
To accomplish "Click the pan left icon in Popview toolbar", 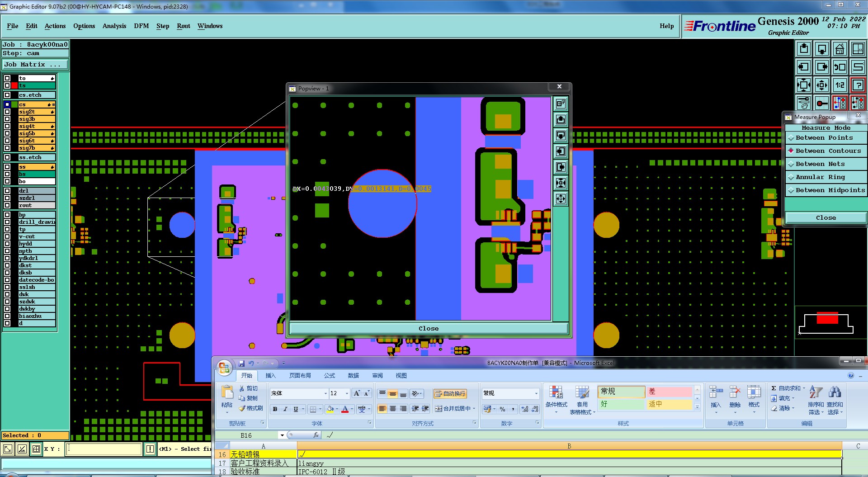I will click(561, 151).
